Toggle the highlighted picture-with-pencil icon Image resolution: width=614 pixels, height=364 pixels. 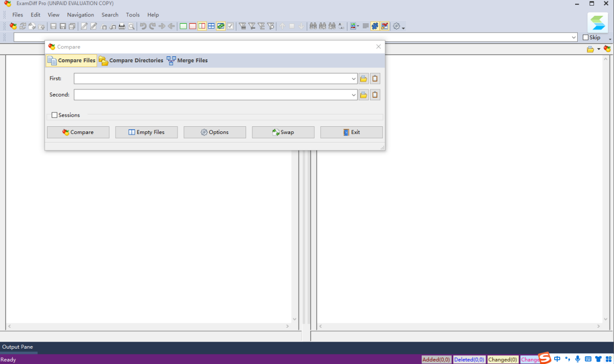point(385,26)
